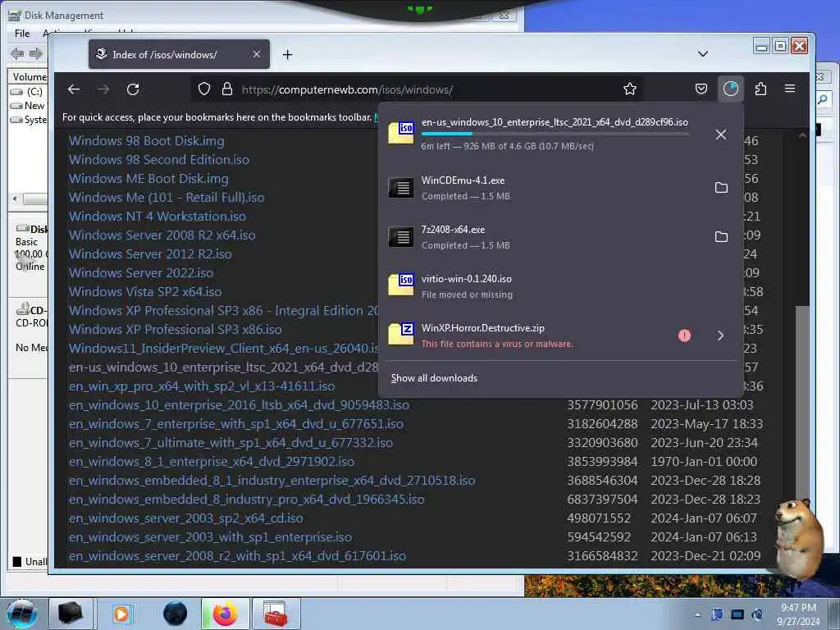
Task: Expand WinXP.Horror.Destructive.zip download details arrow
Action: (x=720, y=336)
